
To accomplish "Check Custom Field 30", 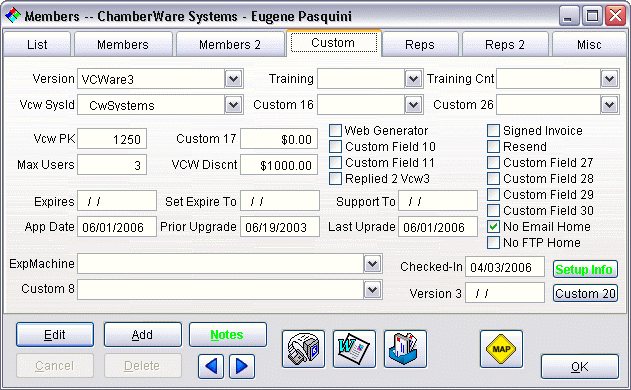I will [493, 210].
